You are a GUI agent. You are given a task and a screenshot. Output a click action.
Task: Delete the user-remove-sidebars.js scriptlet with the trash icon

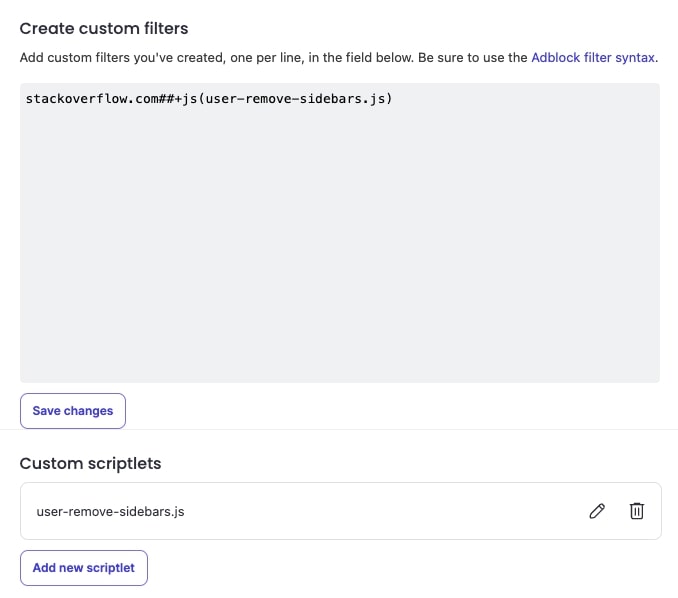[x=636, y=511]
